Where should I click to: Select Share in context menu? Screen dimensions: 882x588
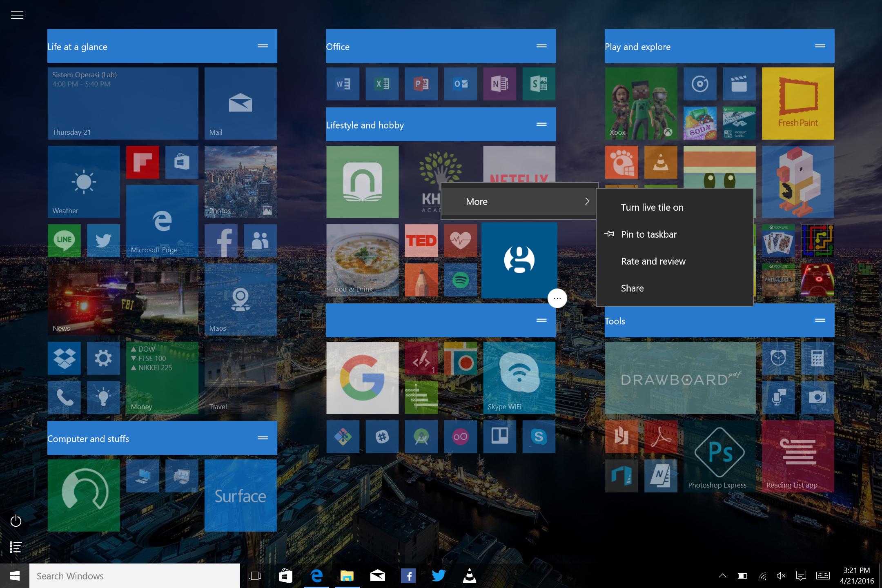point(675,288)
